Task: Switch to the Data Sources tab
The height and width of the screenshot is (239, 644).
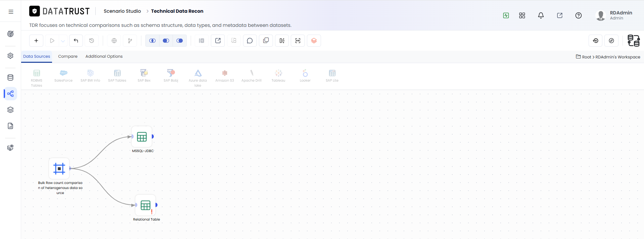Action: coord(37,56)
